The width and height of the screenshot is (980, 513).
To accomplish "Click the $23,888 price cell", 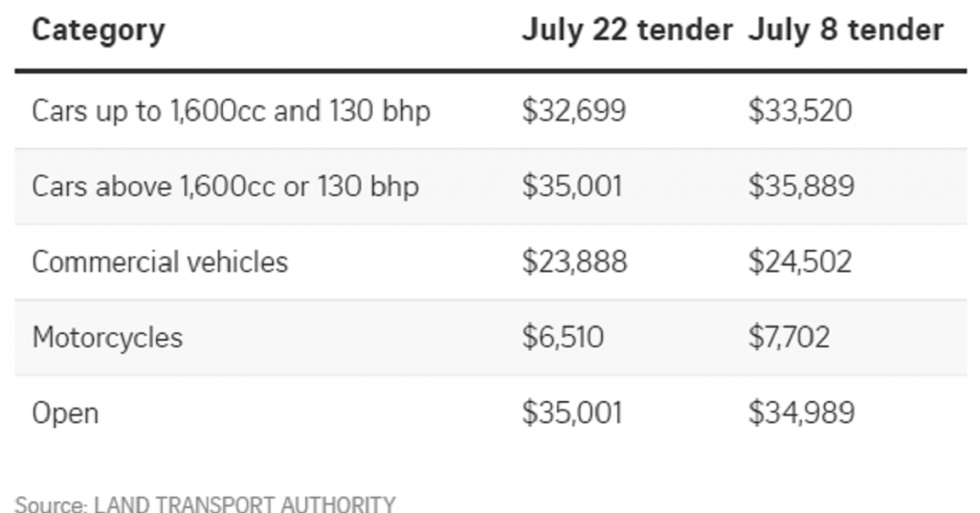I will pos(574,261).
